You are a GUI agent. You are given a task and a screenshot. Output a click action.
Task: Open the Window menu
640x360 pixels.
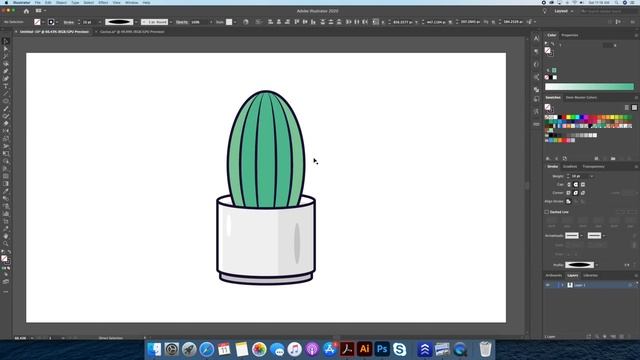131,2
